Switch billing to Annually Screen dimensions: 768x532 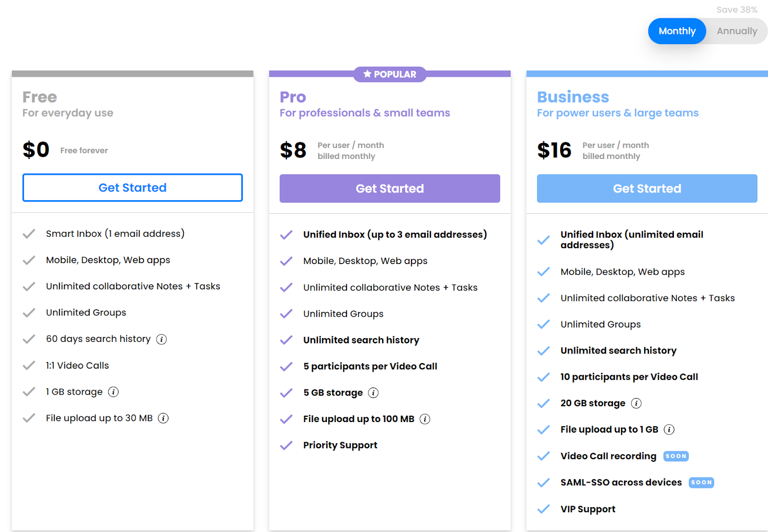click(x=737, y=31)
